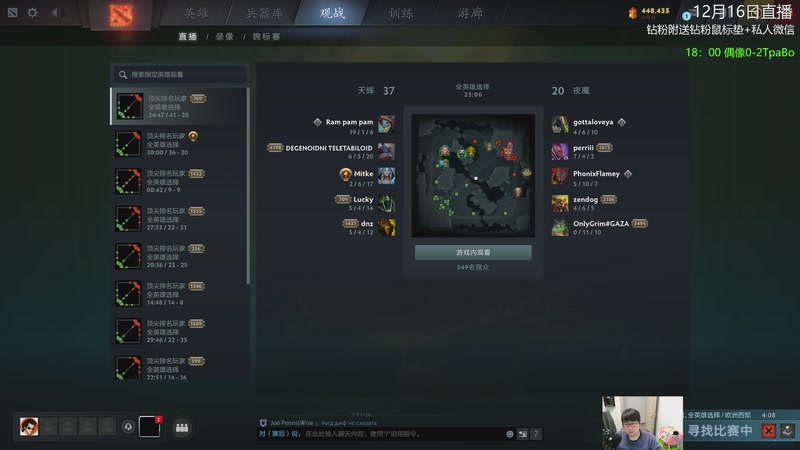Click the chat help question mark icon
Viewport: 800px width, 450px height.
[x=535, y=434]
